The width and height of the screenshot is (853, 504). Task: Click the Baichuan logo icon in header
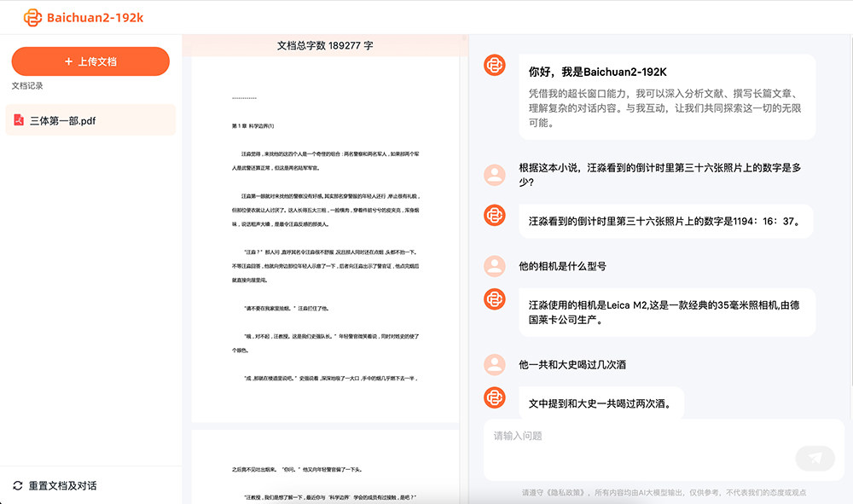[32, 17]
